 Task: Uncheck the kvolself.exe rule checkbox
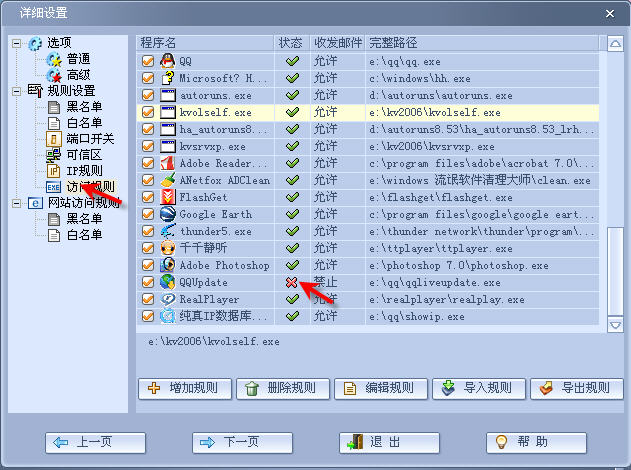(148, 112)
